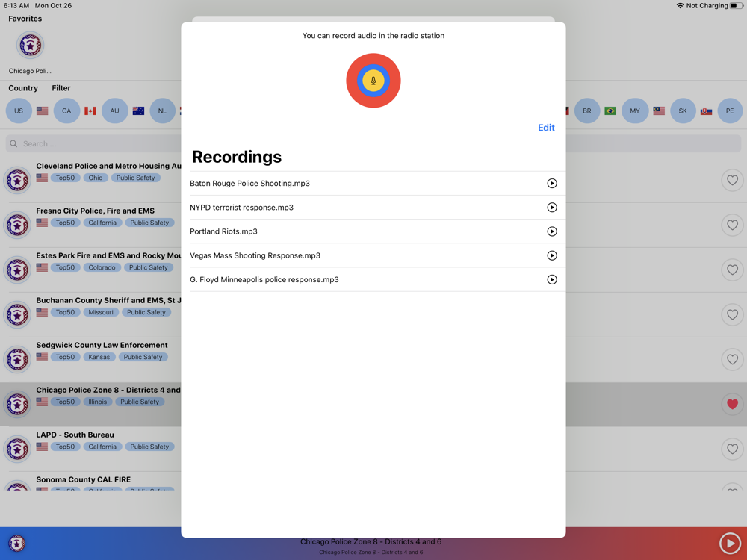Open the Filter tab
The height and width of the screenshot is (560, 747).
[x=61, y=88]
